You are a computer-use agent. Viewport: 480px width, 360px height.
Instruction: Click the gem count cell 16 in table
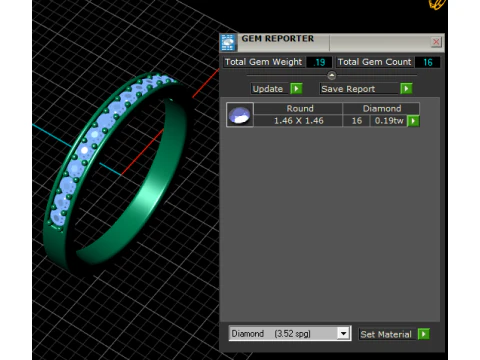click(356, 121)
